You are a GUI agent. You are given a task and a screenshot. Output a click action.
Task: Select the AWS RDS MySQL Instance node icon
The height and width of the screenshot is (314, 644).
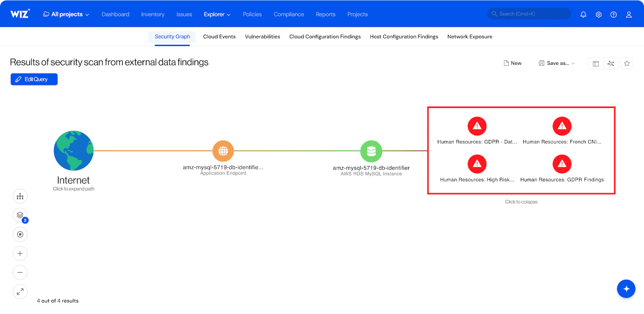[x=371, y=151]
